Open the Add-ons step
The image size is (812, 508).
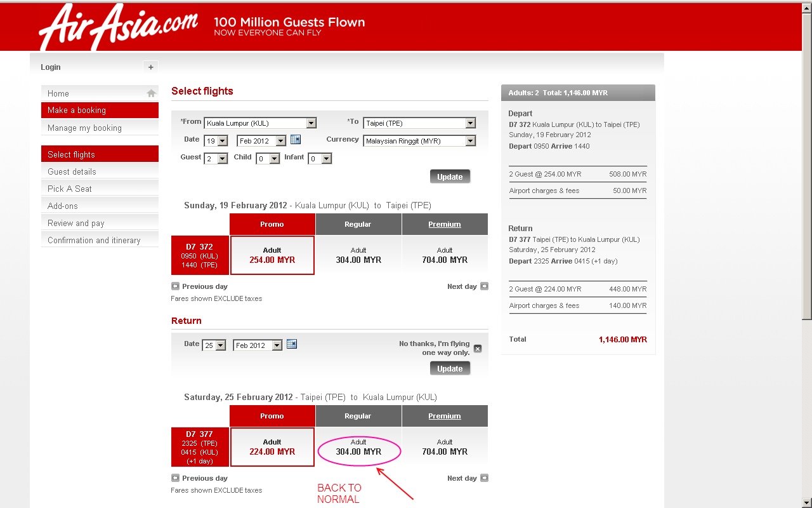[100, 206]
